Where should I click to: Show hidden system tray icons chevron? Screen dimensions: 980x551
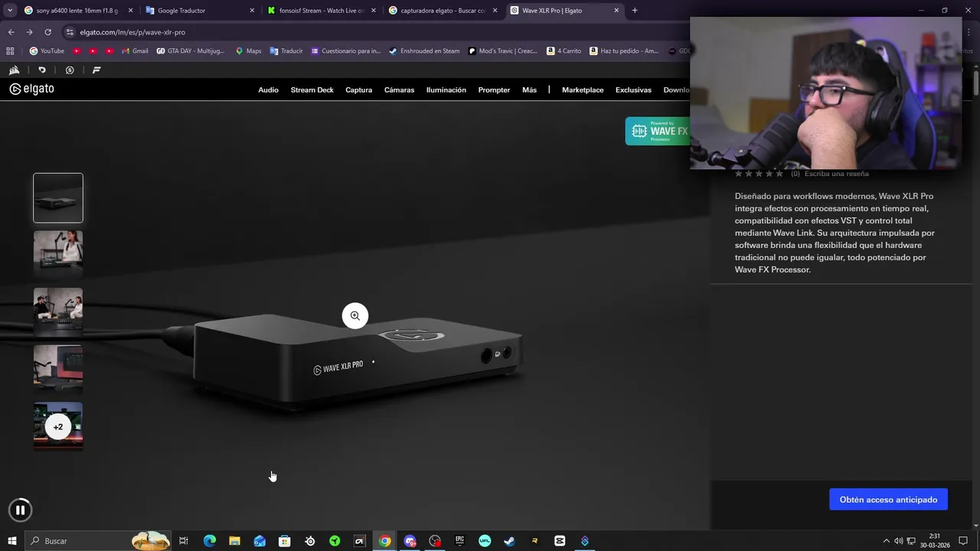(887, 541)
